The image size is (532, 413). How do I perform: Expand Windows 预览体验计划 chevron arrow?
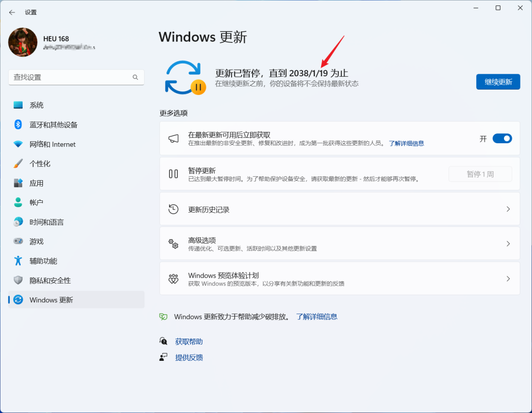click(x=508, y=279)
